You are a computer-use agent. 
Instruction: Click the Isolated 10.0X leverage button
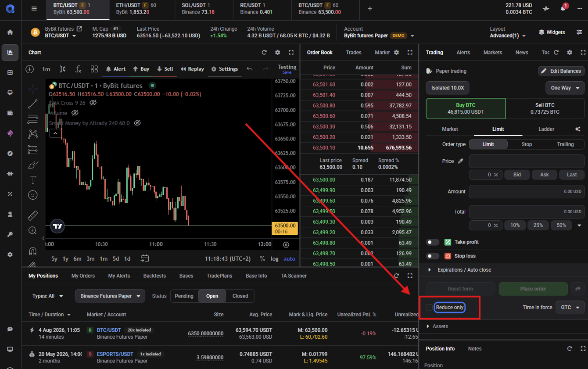tap(448, 88)
